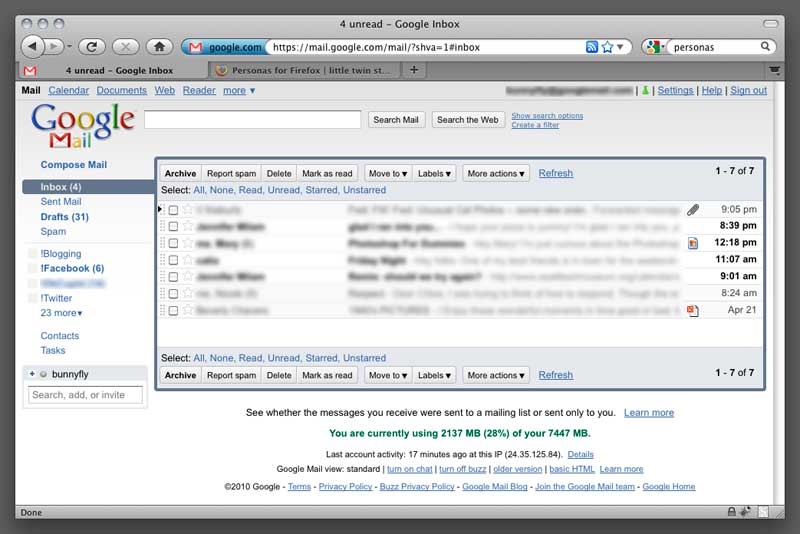Open the 'Drafts (31)' folder
Screen dimensions: 800x534
coord(64,217)
